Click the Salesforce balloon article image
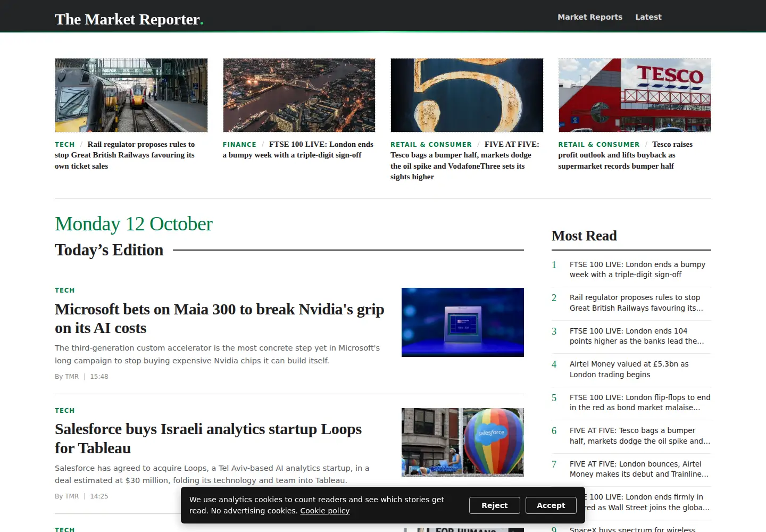Screen dimensions: 766x532 click(463, 443)
